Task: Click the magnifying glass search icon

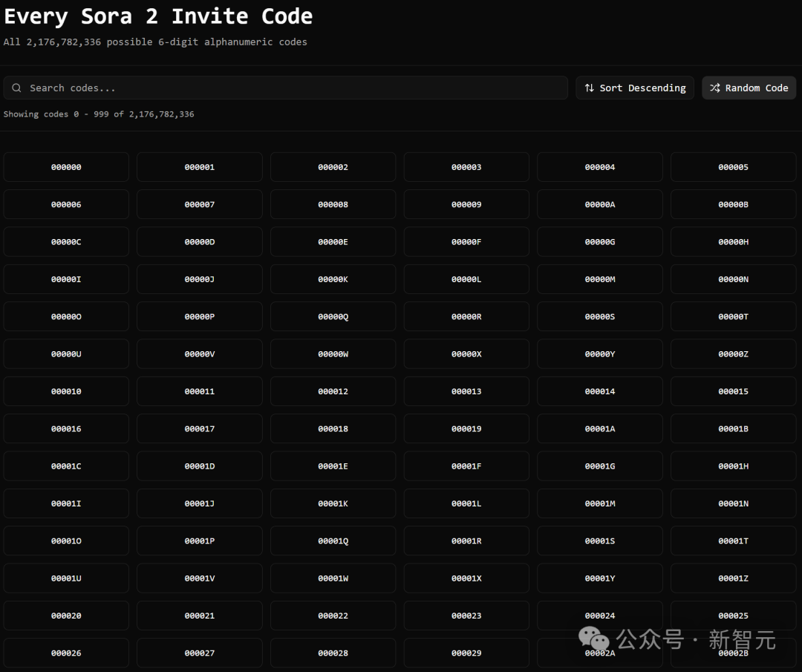Action: coord(17,88)
